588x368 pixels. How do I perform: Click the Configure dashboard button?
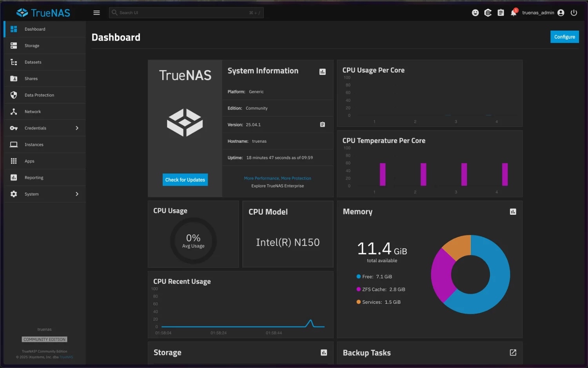coord(564,37)
